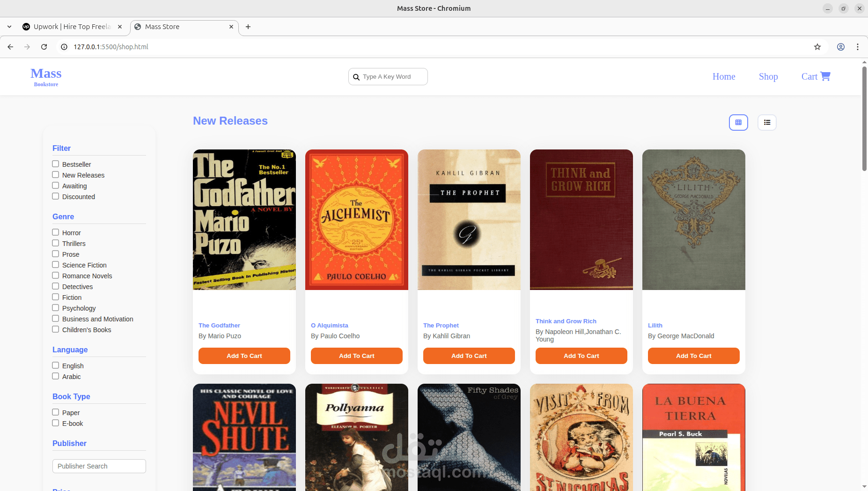The height and width of the screenshot is (491, 868).
Task: Filter by English language
Action: 55,365
